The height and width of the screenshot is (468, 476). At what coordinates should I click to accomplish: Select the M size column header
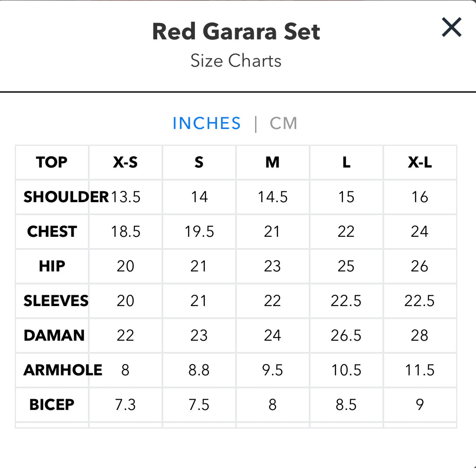tap(272, 162)
